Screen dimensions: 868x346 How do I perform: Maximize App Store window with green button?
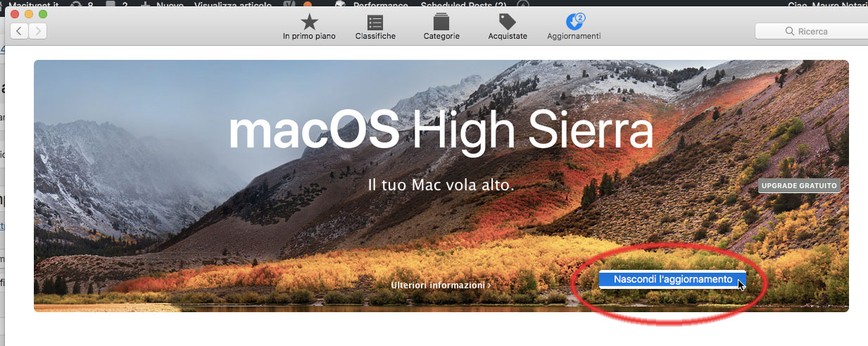[43, 14]
